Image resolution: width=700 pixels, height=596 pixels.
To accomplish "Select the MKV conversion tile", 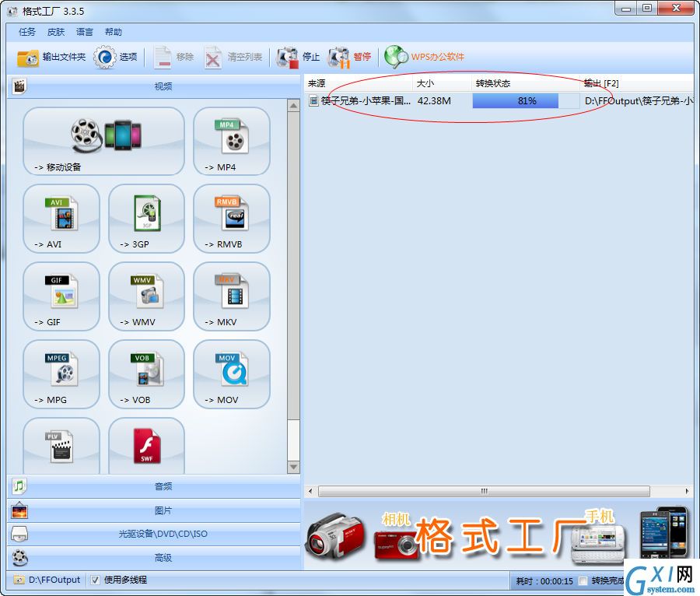I will (x=231, y=296).
